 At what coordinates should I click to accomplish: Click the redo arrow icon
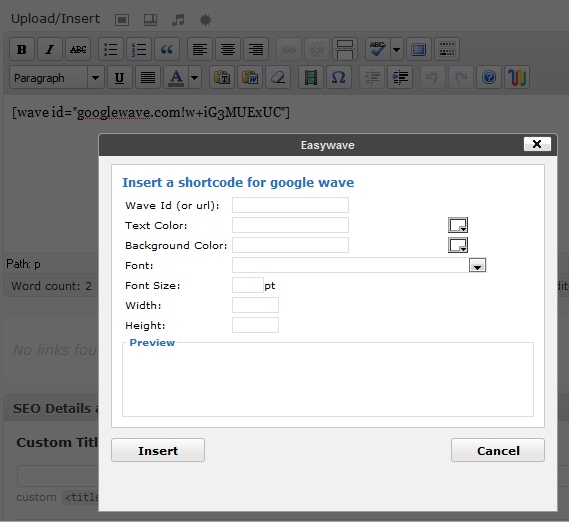tap(461, 77)
